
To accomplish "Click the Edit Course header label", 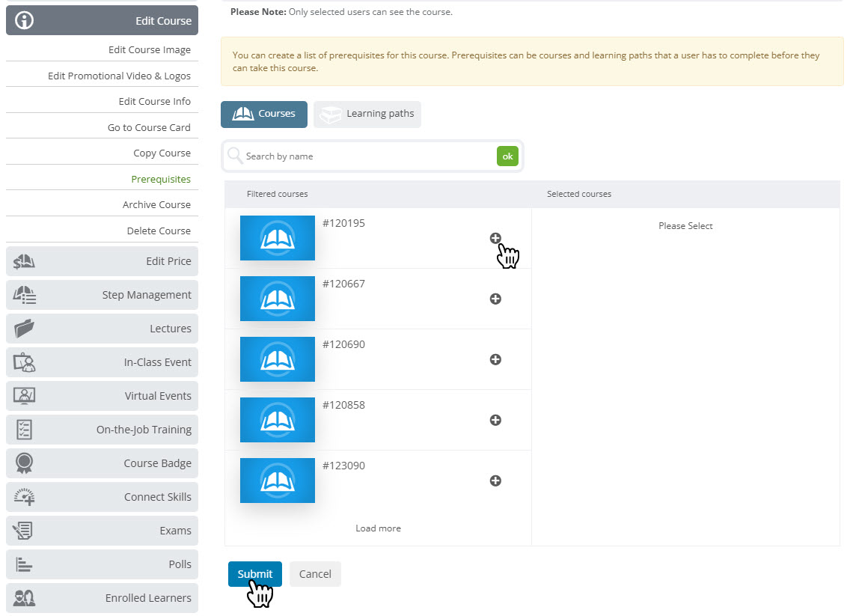I will (163, 21).
